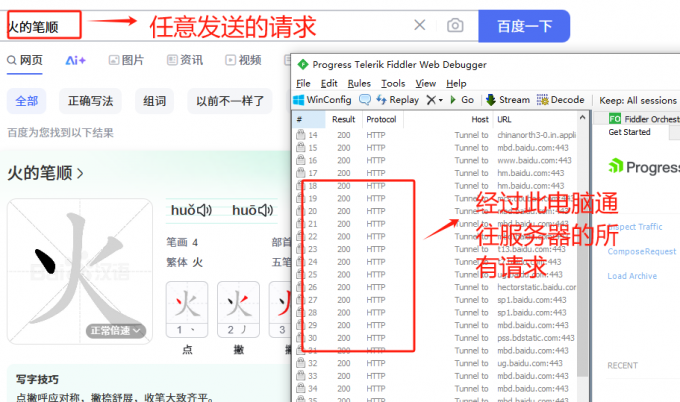Open the 正常倍速 speed dropdown

tap(115, 331)
